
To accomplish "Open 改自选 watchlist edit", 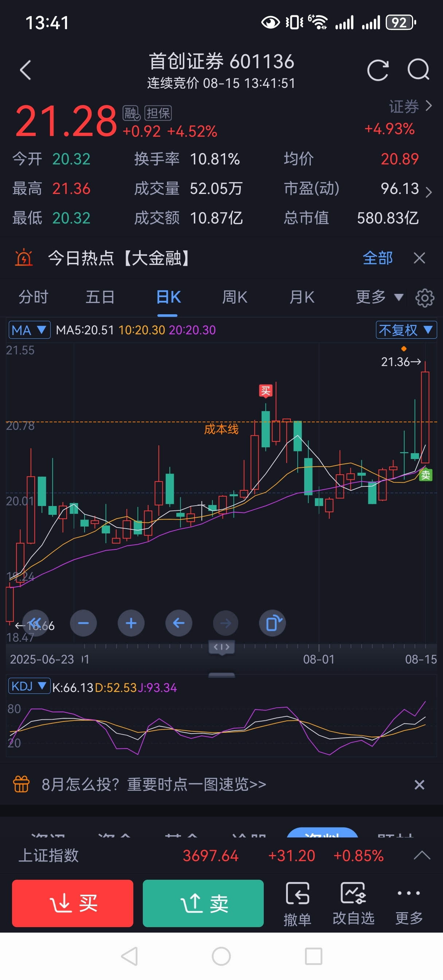I will point(353,904).
